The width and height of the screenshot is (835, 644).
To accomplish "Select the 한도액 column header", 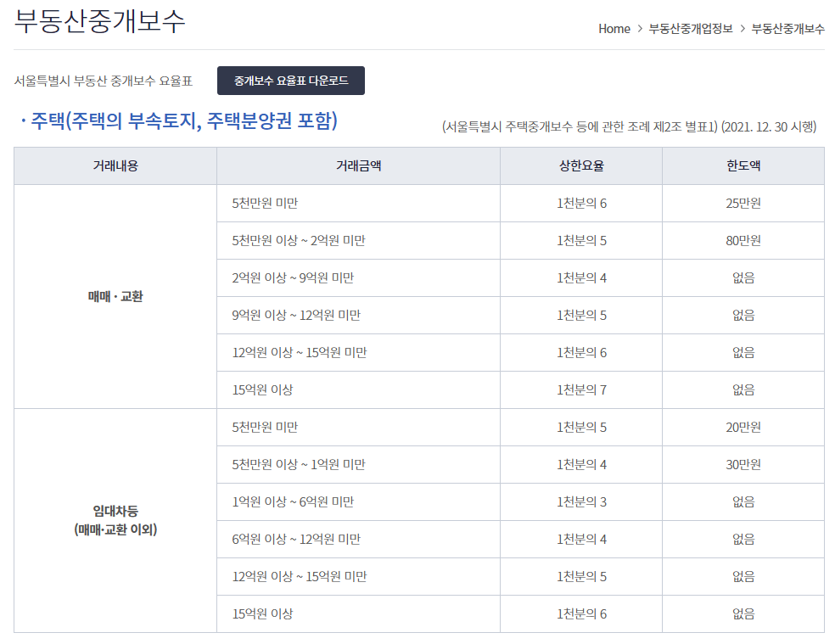I will click(x=743, y=166).
